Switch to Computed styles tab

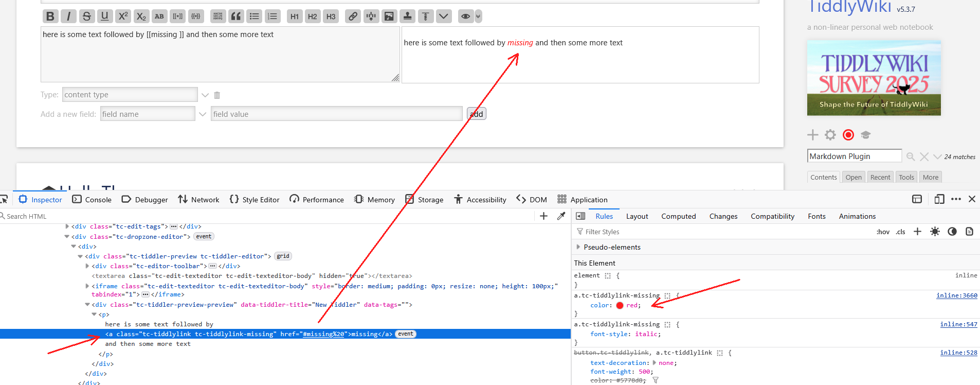(678, 217)
